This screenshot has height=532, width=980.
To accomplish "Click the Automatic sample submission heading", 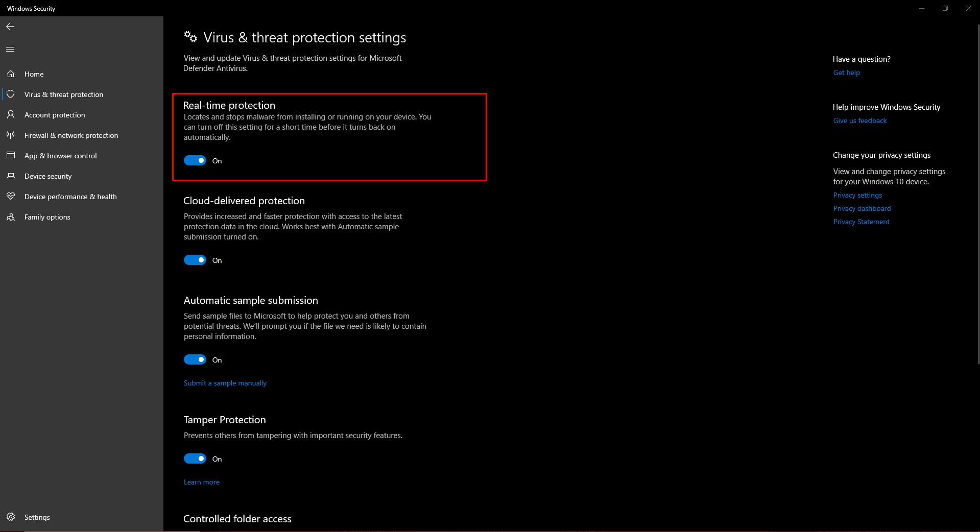I will click(251, 300).
